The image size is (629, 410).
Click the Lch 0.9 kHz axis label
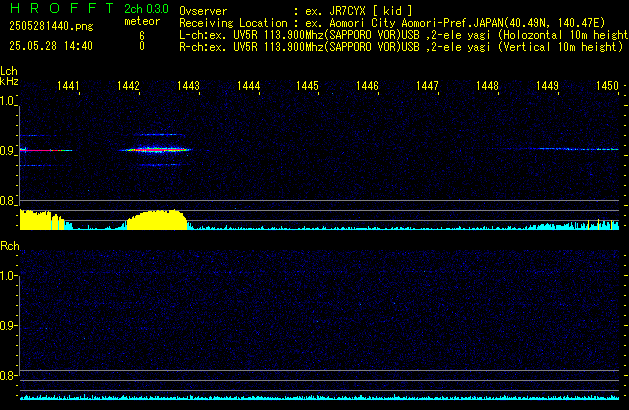[7, 151]
